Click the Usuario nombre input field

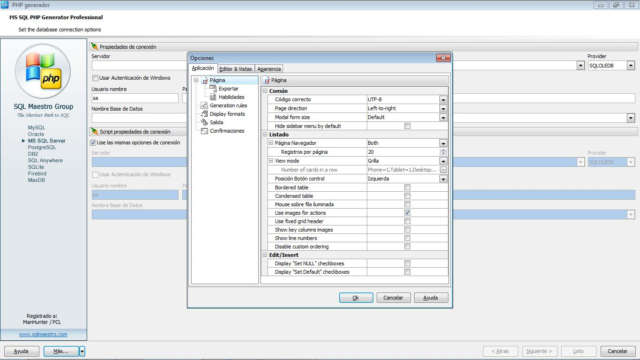pyautogui.click(x=135, y=98)
